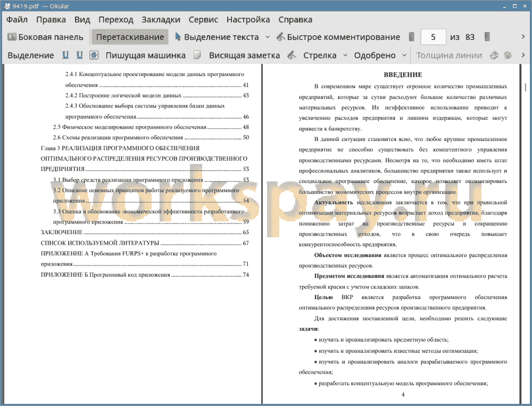Open the Вид menu
This screenshot has width=532, height=406.
pos(82,20)
